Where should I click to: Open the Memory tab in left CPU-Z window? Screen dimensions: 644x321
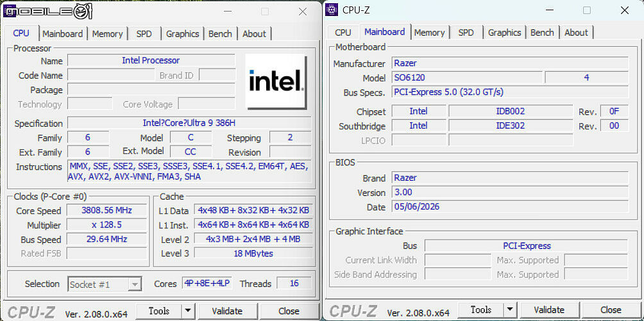pyautogui.click(x=107, y=34)
